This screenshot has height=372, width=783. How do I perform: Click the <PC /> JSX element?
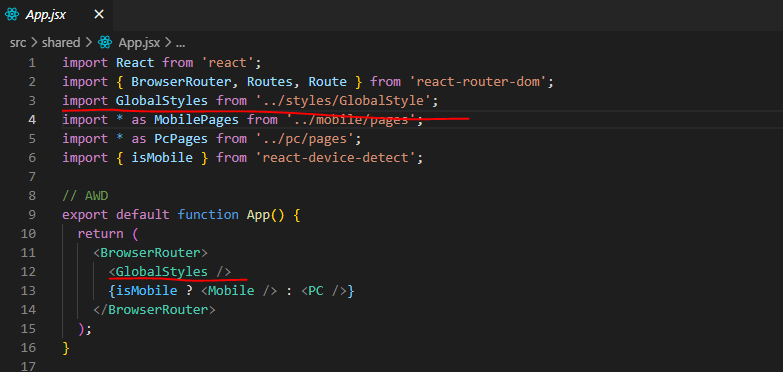[324, 291]
